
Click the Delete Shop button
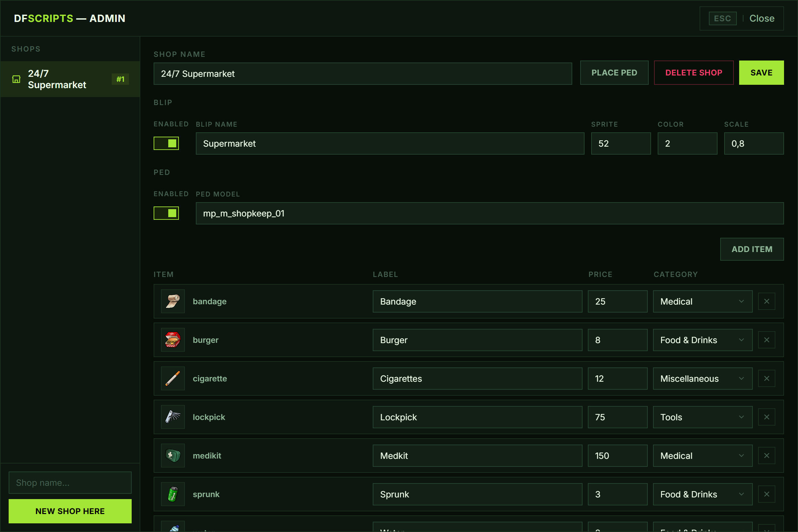tap(694, 72)
